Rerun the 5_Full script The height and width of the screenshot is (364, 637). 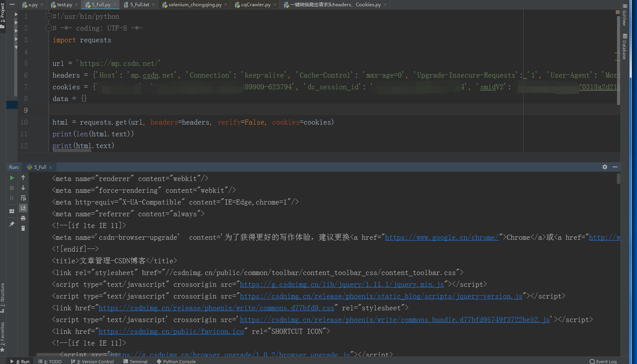point(12,177)
